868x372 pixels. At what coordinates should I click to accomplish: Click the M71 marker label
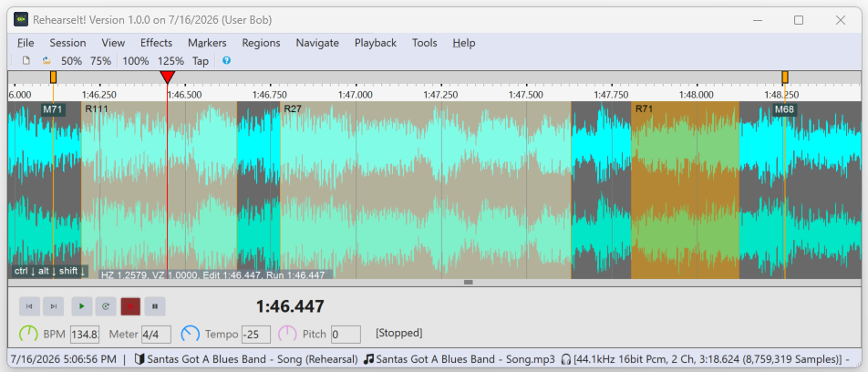[x=53, y=109]
